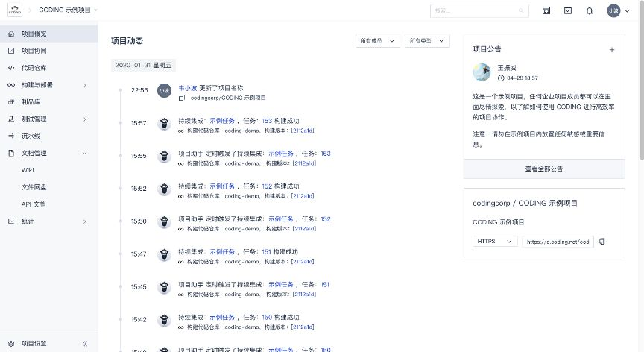Open the 文件网盘 submenu item
This screenshot has height=352, width=644.
(x=34, y=187)
